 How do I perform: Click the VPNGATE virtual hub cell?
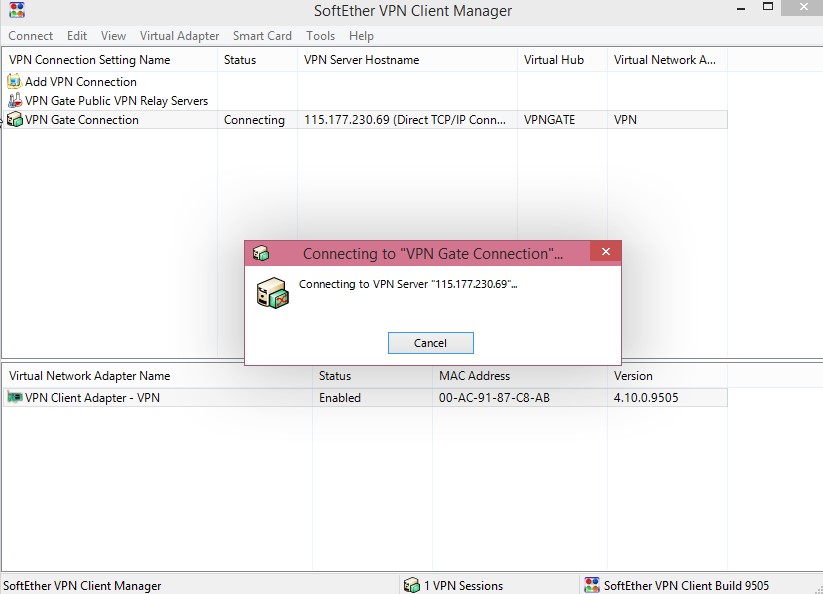[549, 120]
